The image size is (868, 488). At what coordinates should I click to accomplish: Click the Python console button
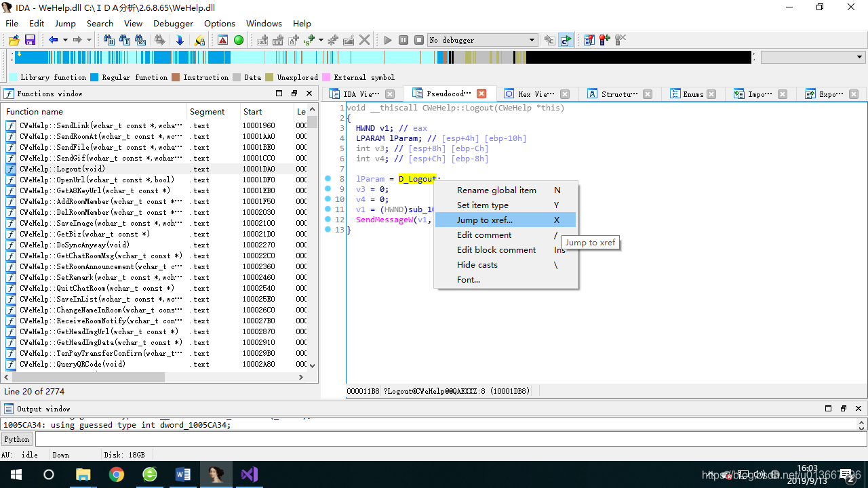pyautogui.click(x=17, y=439)
